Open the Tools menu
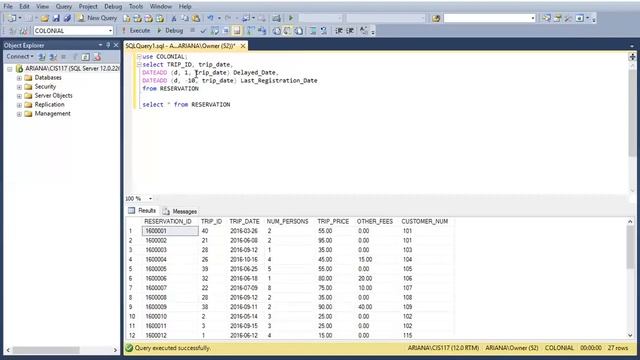The image size is (640, 360). click(x=136, y=7)
